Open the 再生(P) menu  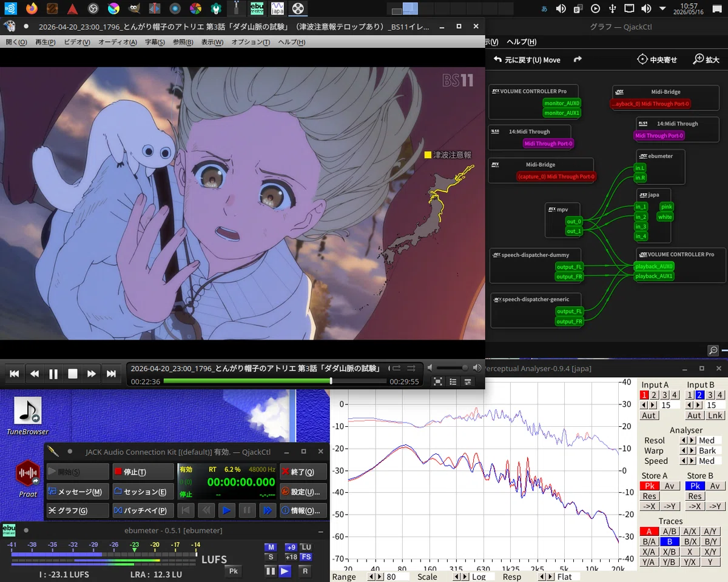(45, 42)
